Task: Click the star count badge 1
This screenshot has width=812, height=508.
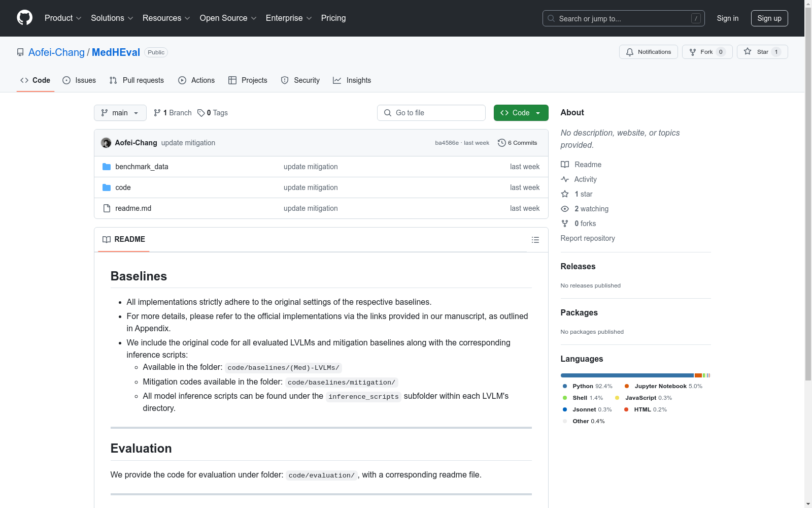Action: pyautogui.click(x=776, y=52)
